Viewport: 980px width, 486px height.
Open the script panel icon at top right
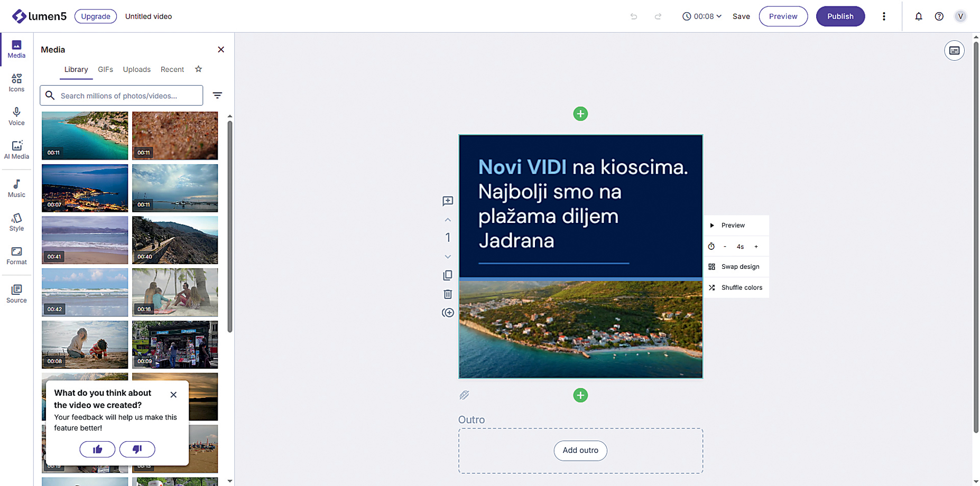click(954, 51)
